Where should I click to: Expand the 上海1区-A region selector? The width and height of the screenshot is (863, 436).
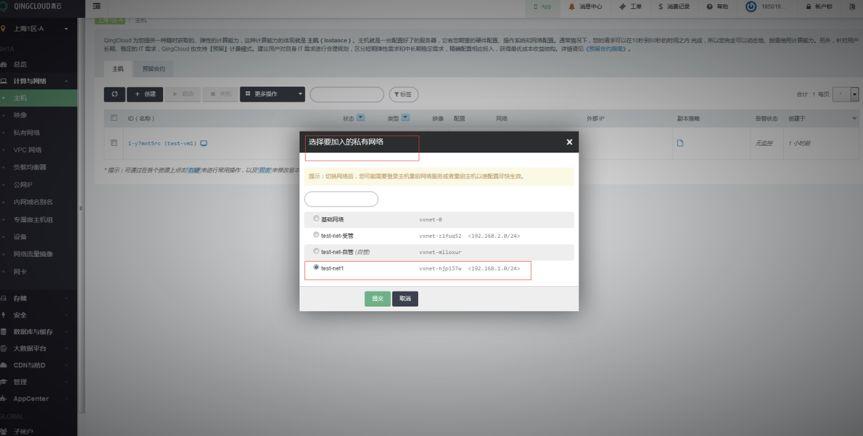pos(38,28)
